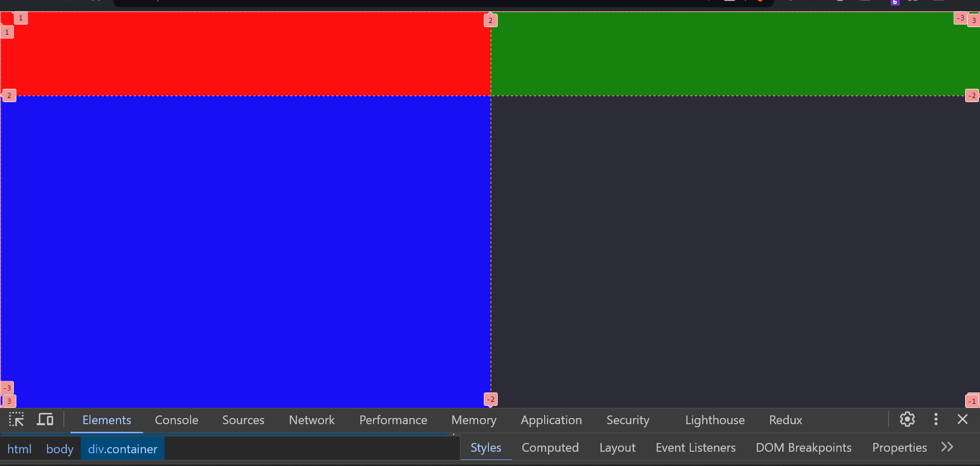Open the Computed styles pane
The width and height of the screenshot is (980, 466).
550,448
